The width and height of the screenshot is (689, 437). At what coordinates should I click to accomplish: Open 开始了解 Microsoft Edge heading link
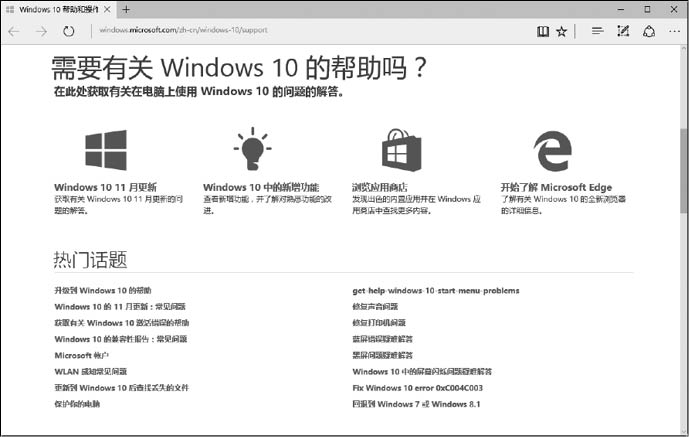556,187
